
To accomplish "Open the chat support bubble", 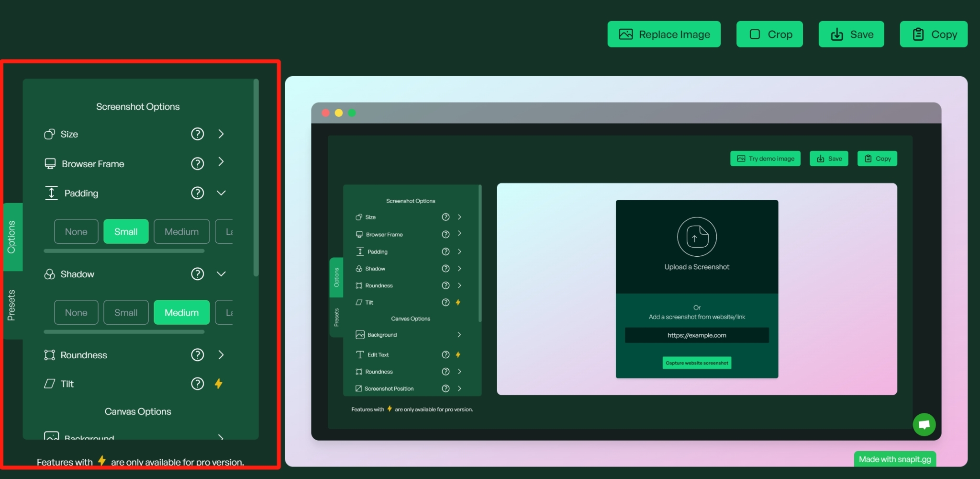I will (924, 424).
